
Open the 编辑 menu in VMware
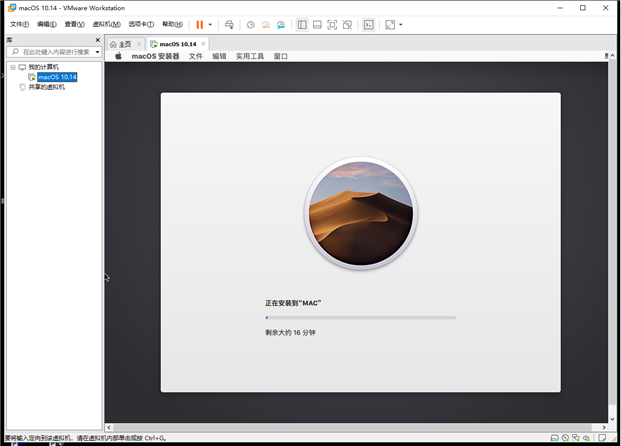(47, 25)
